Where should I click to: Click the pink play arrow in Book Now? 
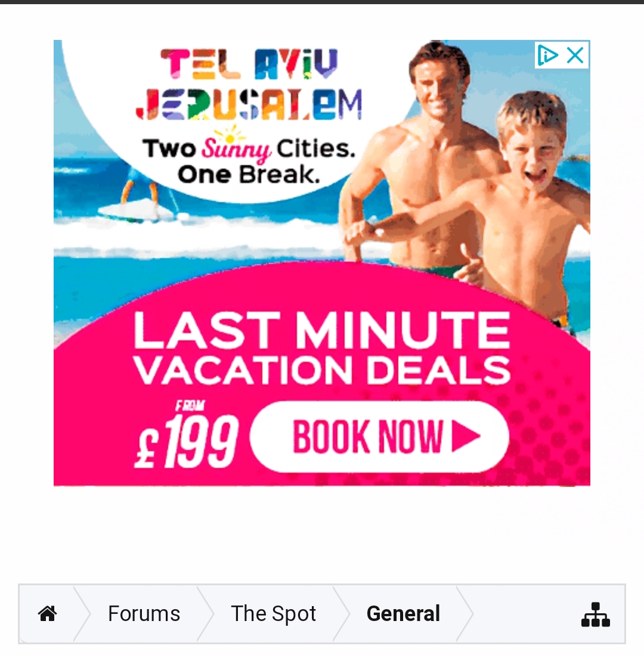[x=466, y=436]
